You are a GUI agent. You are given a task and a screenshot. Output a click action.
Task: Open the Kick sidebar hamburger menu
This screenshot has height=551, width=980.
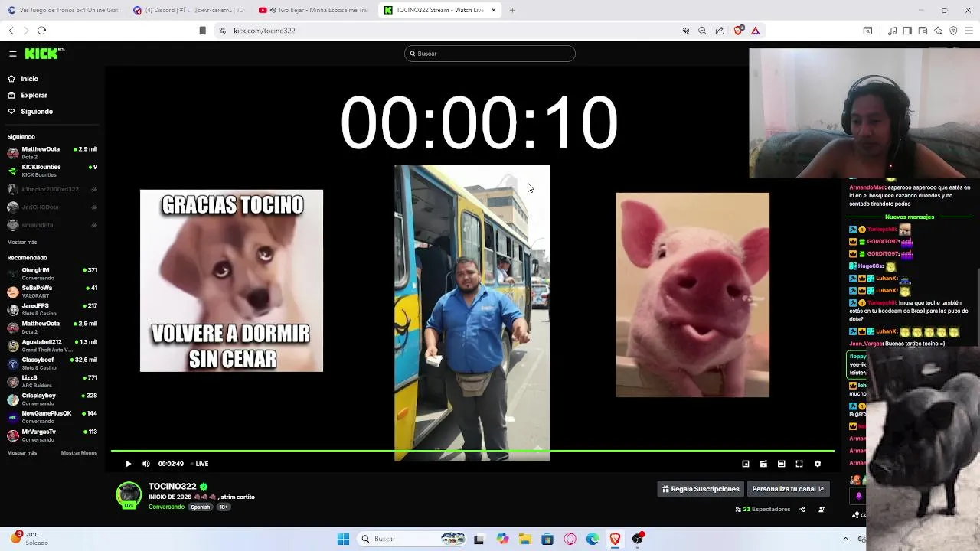pos(13,54)
